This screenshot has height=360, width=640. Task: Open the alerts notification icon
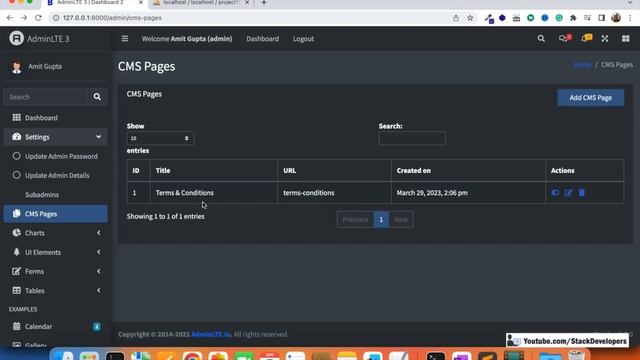point(587,38)
